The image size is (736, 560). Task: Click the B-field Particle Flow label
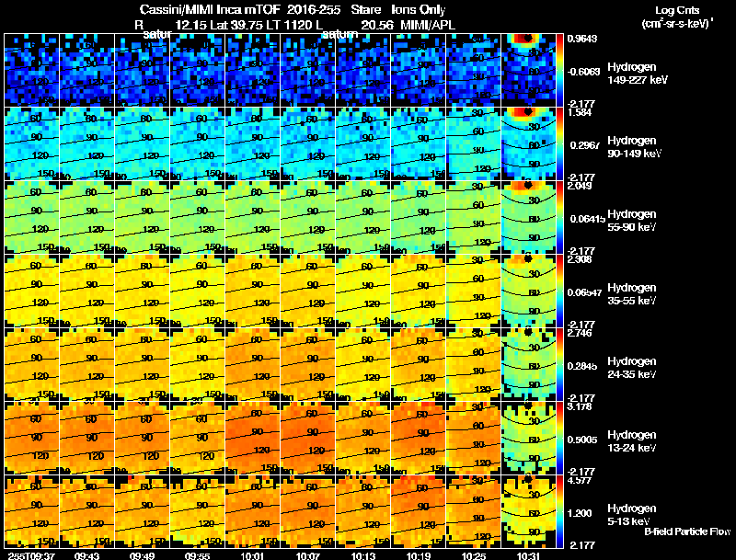click(687, 531)
